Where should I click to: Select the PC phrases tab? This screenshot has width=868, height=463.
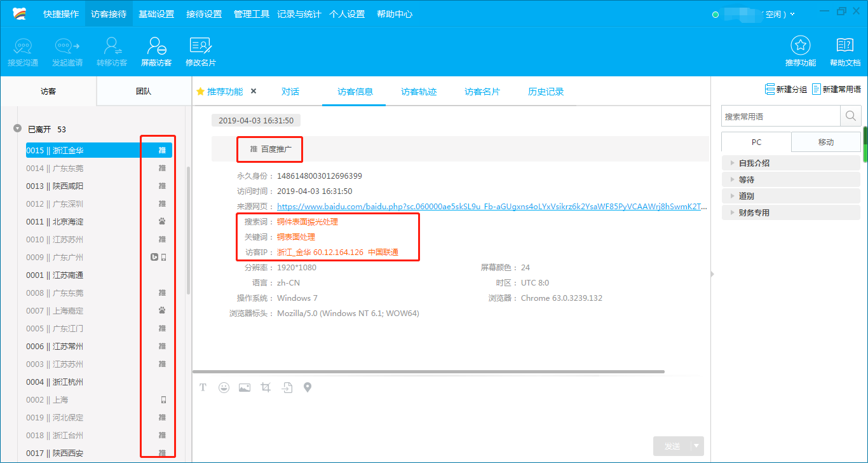click(756, 142)
